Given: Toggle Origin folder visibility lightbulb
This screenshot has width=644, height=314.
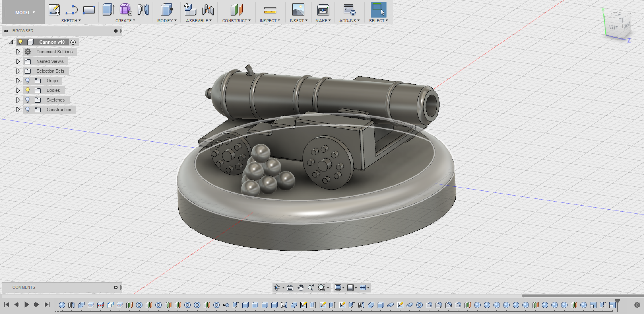Looking at the screenshot, I should pos(28,81).
